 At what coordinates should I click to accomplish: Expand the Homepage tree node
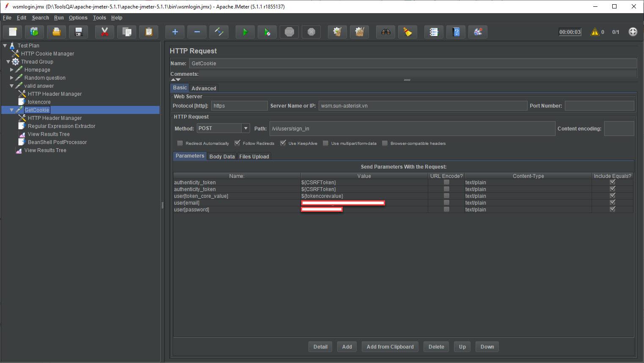coord(12,69)
